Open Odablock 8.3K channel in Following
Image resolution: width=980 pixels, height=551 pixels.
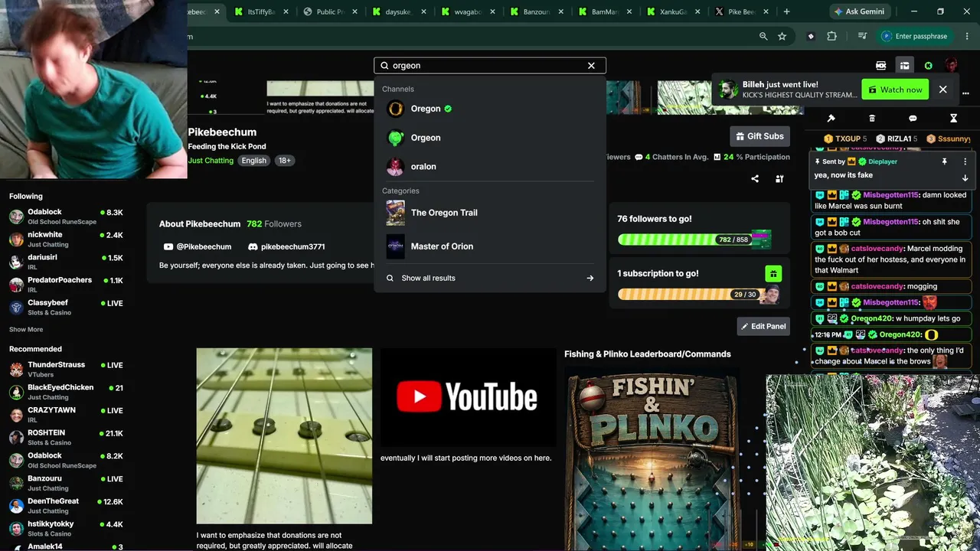pyautogui.click(x=66, y=217)
